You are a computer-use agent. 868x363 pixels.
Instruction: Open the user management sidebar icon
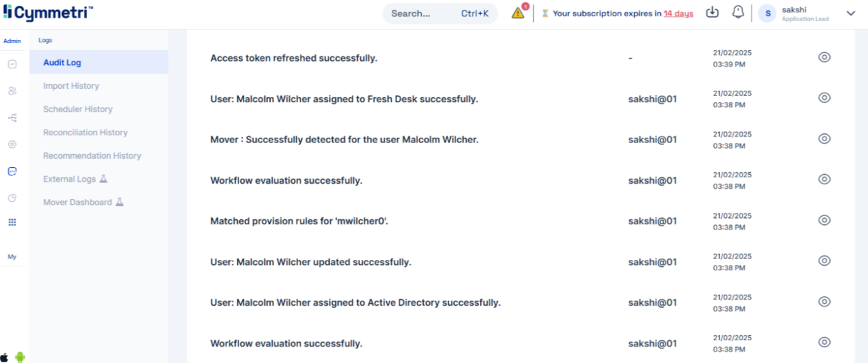(x=12, y=91)
